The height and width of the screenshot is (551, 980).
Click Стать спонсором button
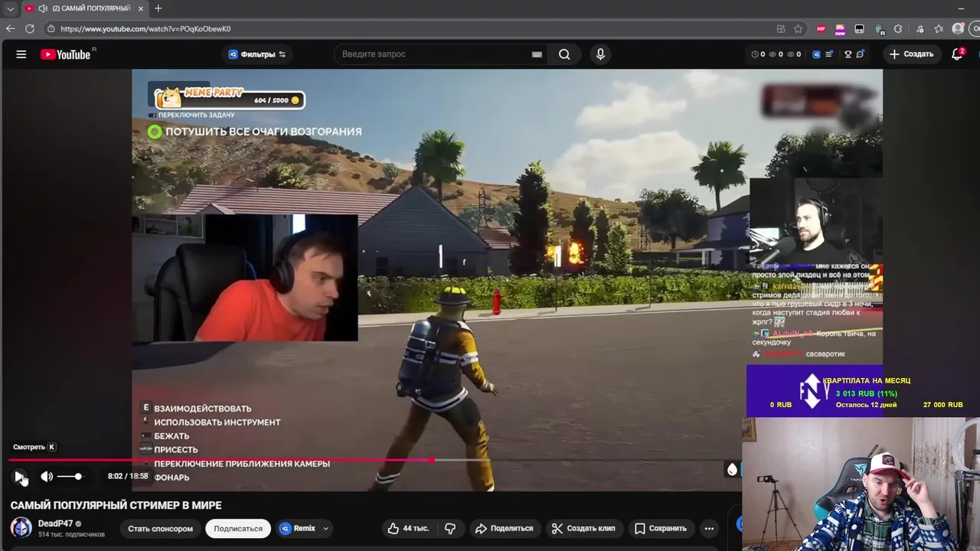click(x=160, y=528)
